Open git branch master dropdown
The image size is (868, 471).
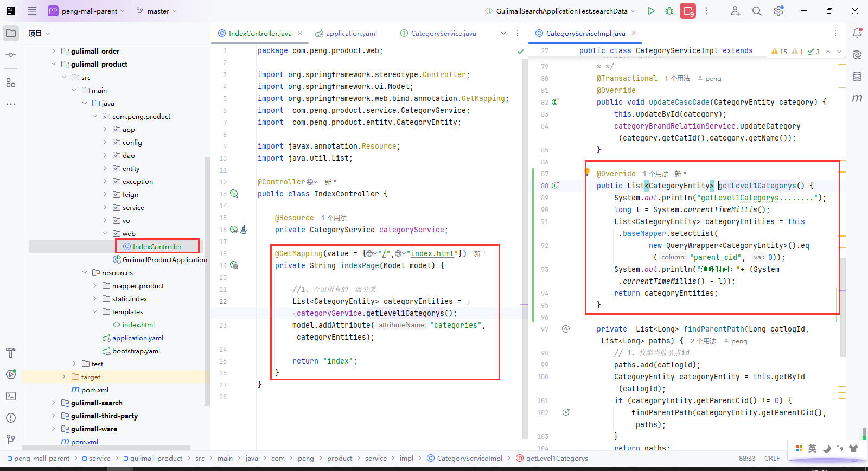click(157, 11)
